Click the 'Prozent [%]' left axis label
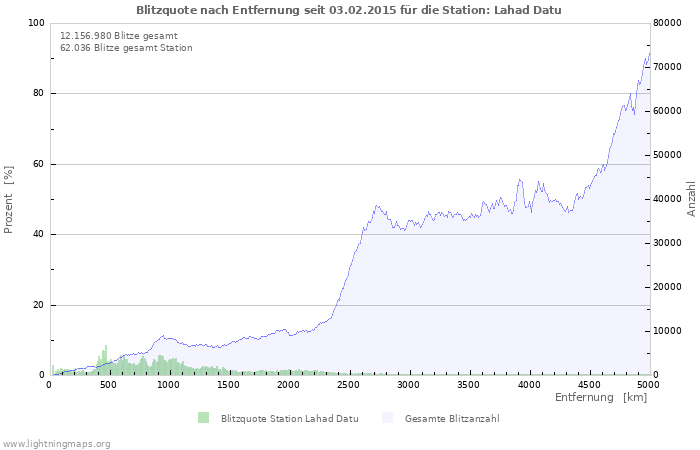 point(9,199)
